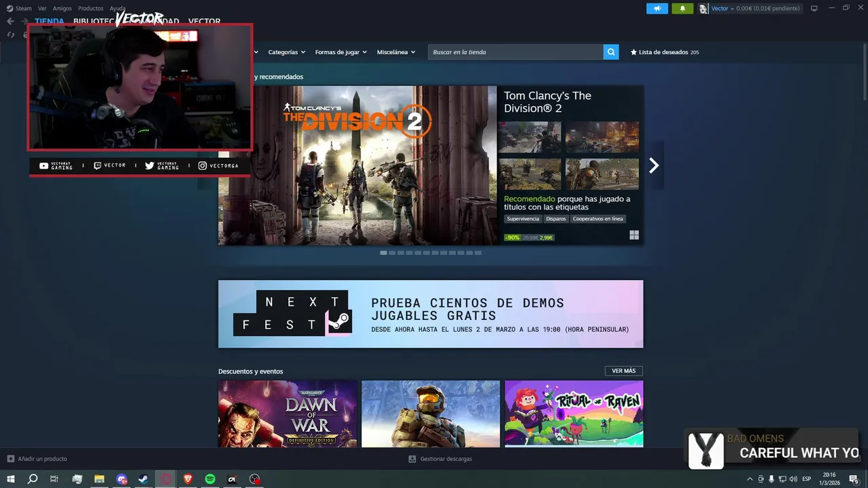This screenshot has height=488, width=868.
Task: Click the -90% 2,99€ price label
Action: pyautogui.click(x=529, y=237)
